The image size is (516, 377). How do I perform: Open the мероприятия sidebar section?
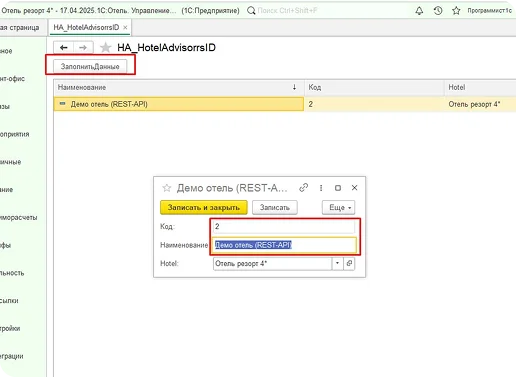point(15,134)
